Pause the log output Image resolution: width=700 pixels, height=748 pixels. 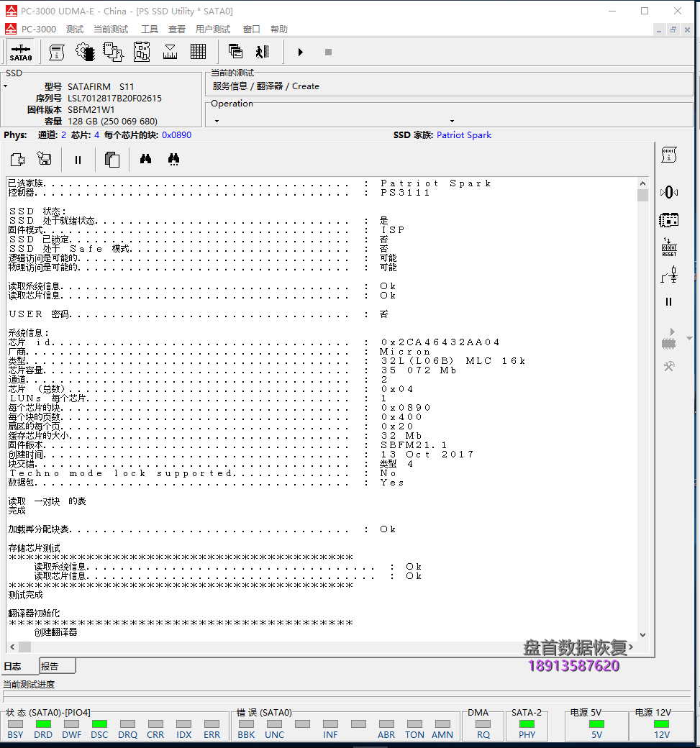coord(78,160)
